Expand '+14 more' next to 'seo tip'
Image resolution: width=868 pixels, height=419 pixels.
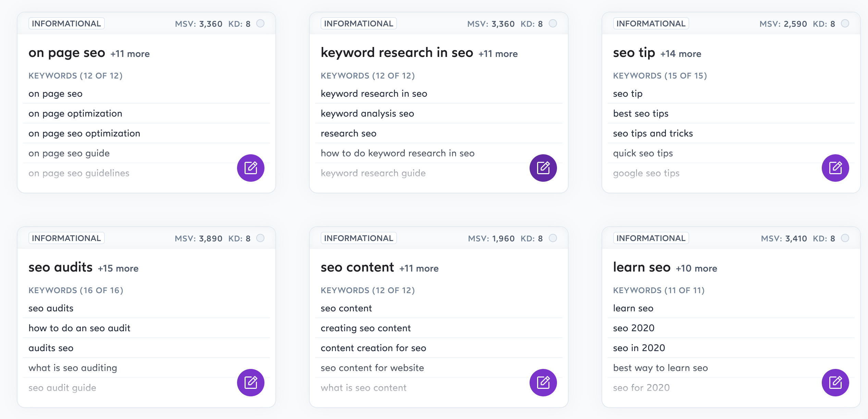click(681, 54)
